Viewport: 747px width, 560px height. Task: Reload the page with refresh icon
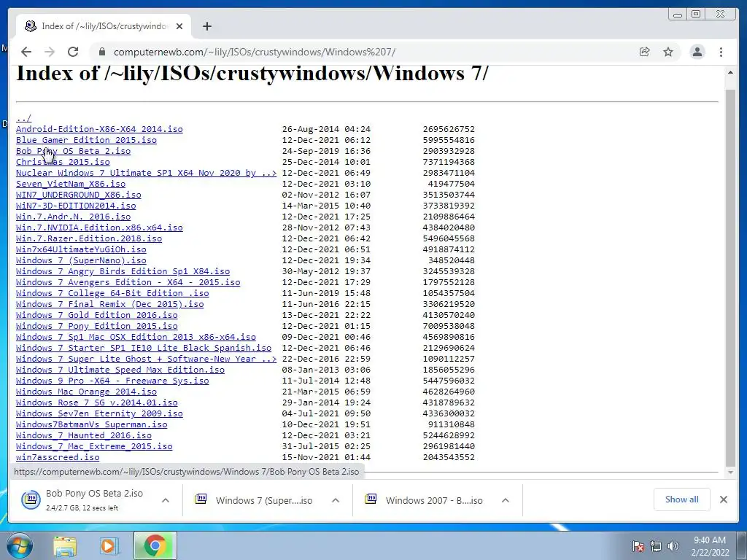73,52
